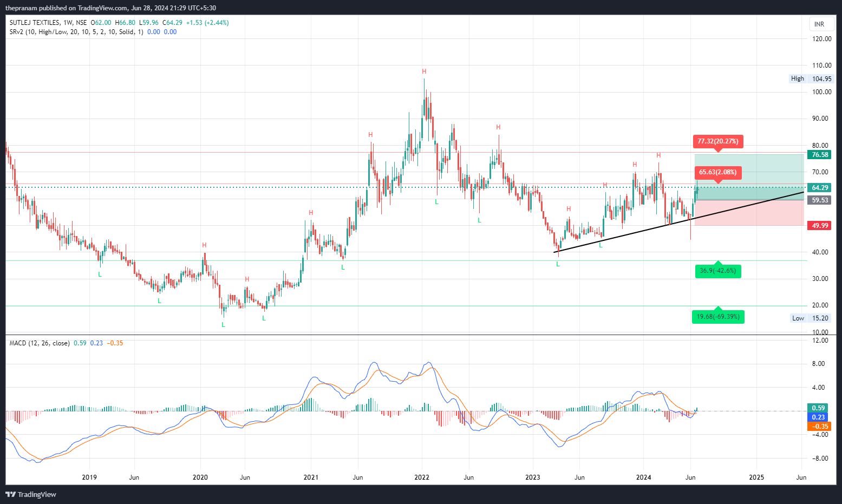Click the 2025 label on time axis
This screenshot has height=504, width=842.
point(756,477)
